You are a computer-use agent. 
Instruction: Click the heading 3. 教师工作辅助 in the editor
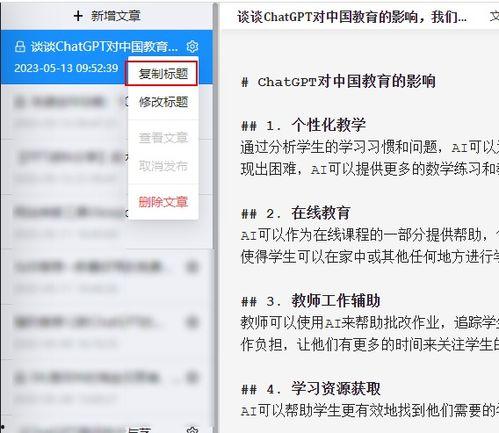click(323, 301)
